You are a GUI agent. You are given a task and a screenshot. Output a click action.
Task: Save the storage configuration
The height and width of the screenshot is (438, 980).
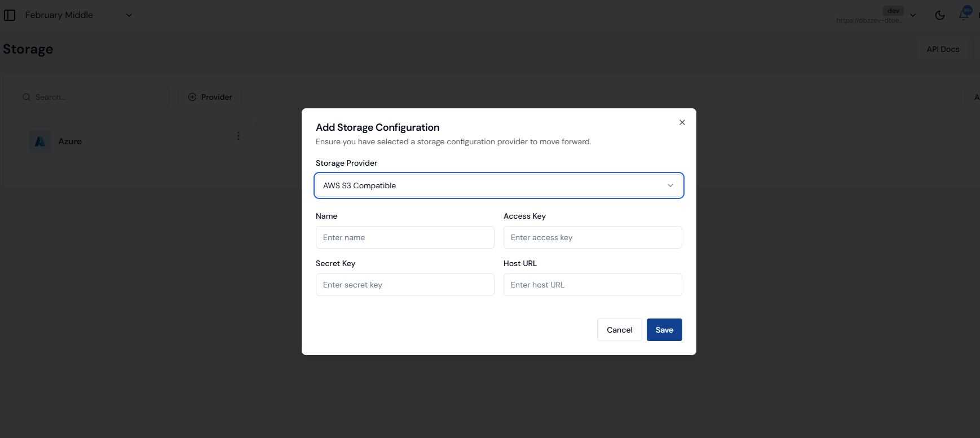[664, 330]
